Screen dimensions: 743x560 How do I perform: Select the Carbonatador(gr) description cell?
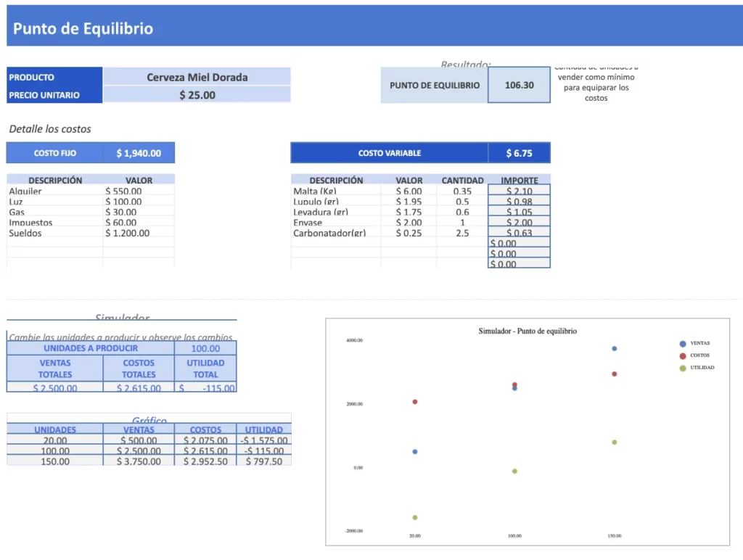[335, 233]
